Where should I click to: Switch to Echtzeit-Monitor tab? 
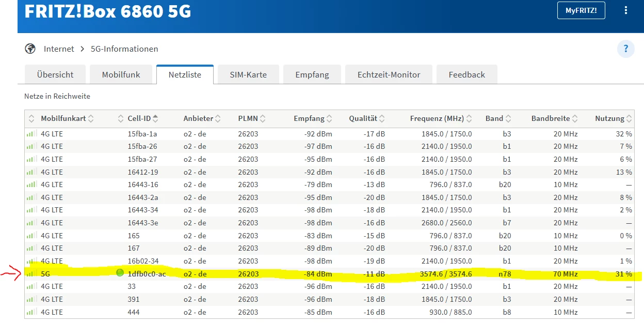[x=389, y=74]
